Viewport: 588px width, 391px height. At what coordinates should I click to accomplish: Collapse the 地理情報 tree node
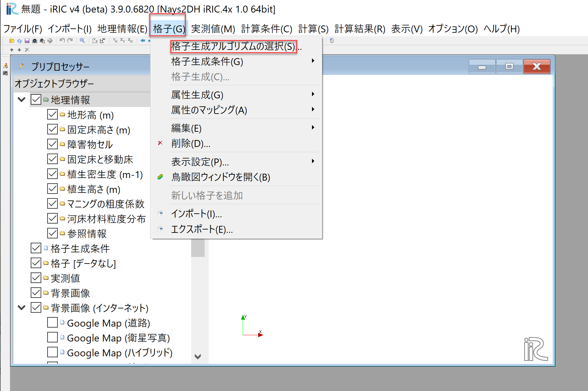click(21, 99)
